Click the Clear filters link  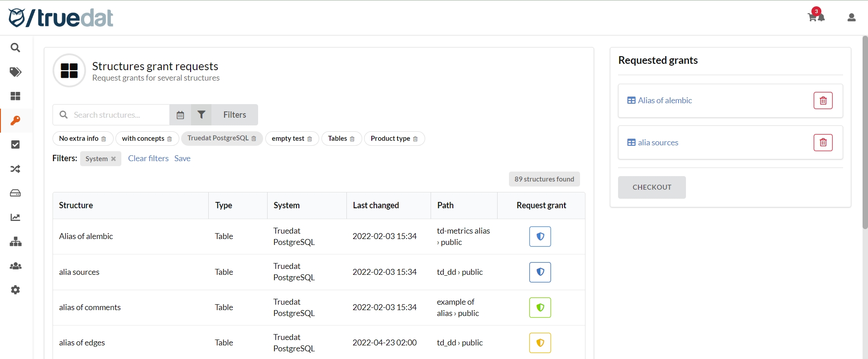click(148, 158)
